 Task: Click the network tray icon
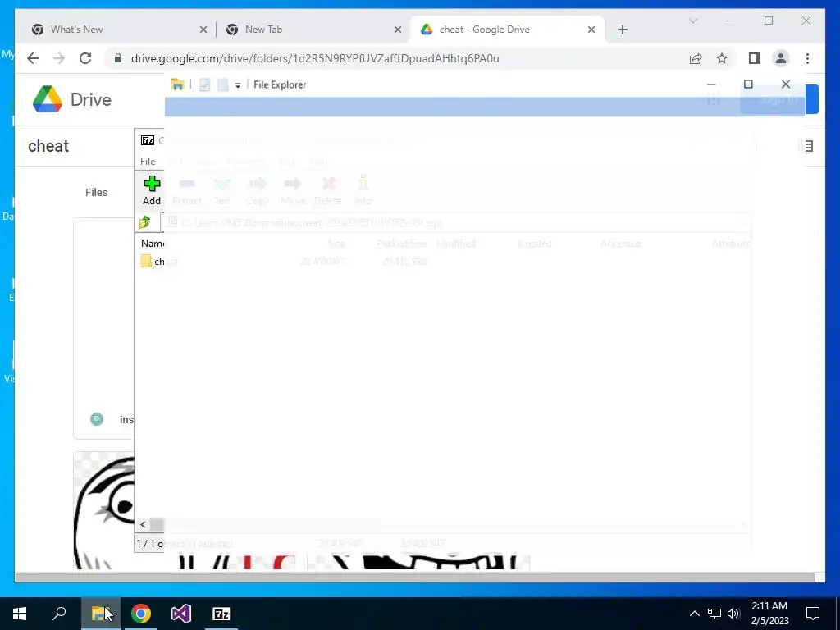(714, 614)
